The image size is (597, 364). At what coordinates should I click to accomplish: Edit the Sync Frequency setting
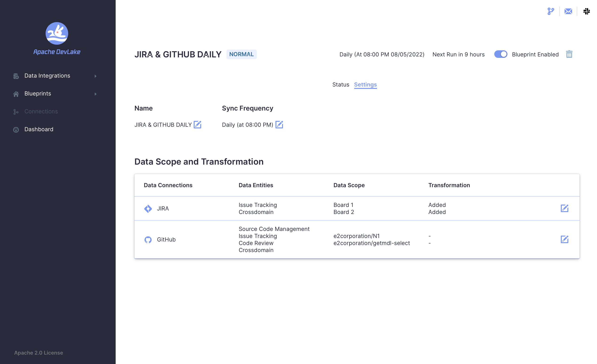point(279,125)
